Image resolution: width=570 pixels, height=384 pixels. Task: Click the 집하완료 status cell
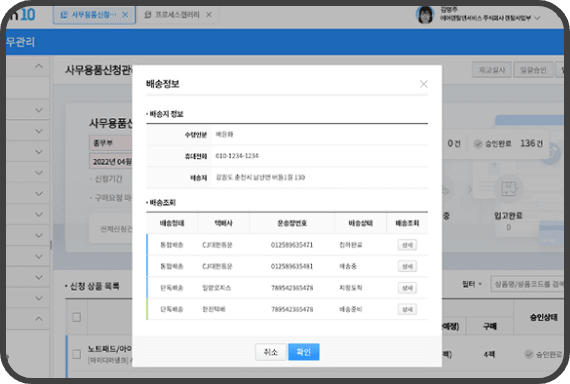(x=350, y=245)
